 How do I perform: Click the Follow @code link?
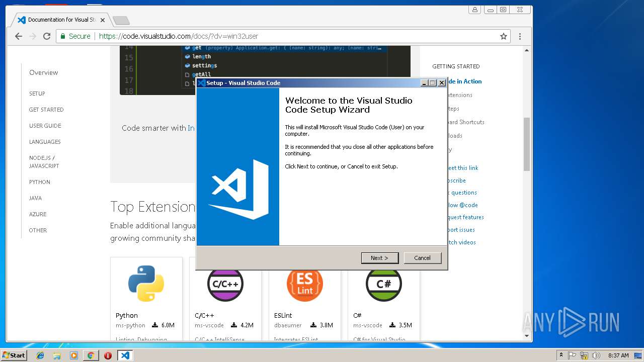(463, 205)
